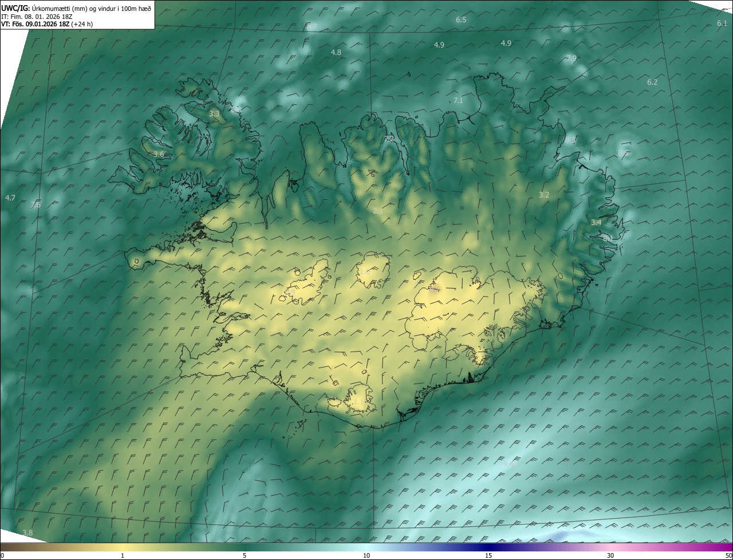This screenshot has width=733, height=560.
Task: Click the 3.8 value in bottom-left corner
Action: tap(27, 533)
